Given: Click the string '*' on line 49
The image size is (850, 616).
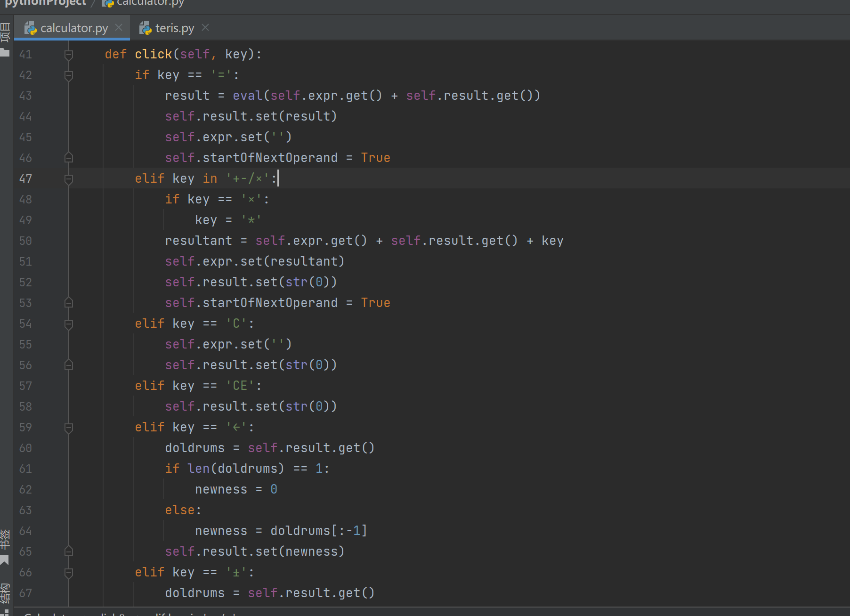Looking at the screenshot, I should 251,220.
